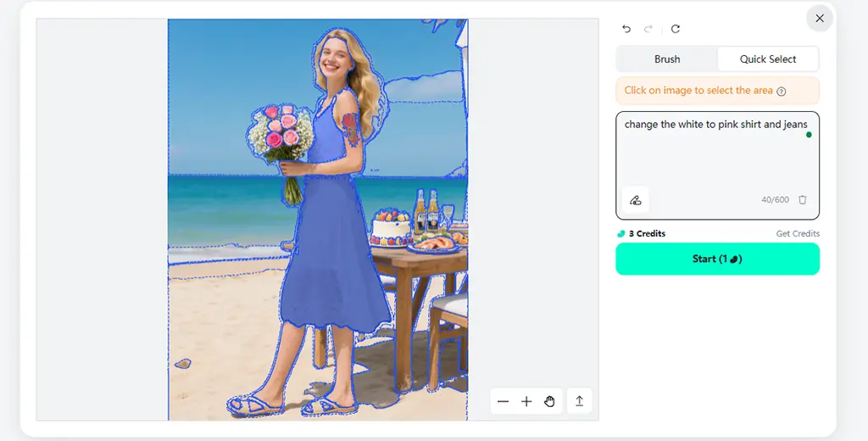Switch to the Quick Select tab
The height and width of the screenshot is (441, 868).
[x=768, y=59]
